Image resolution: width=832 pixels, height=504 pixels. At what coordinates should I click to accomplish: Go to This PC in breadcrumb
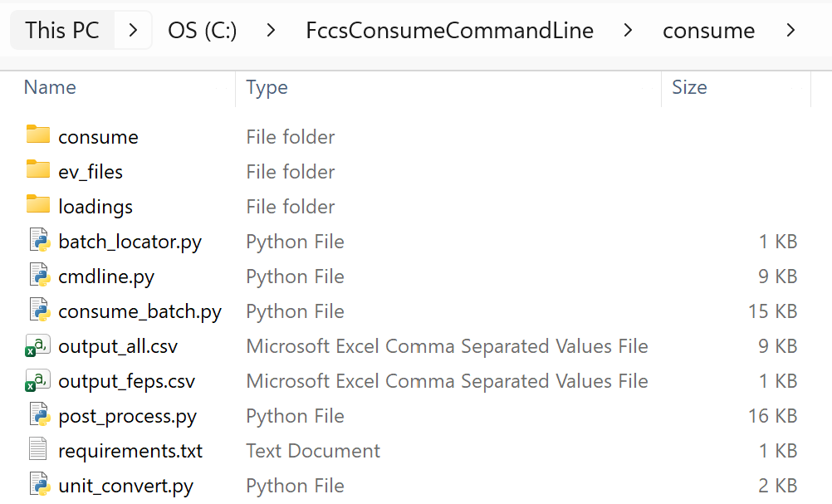tap(62, 31)
